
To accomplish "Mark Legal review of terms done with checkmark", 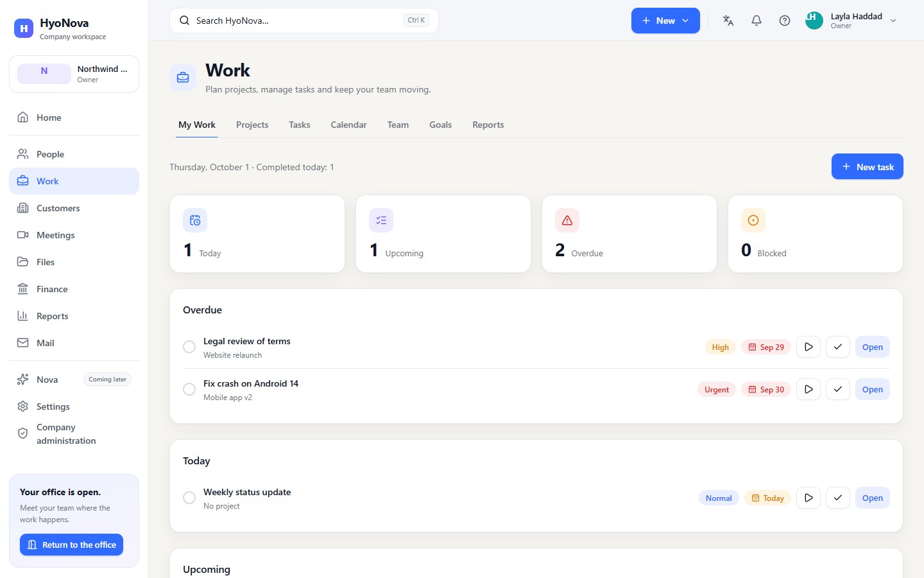I will (x=838, y=347).
